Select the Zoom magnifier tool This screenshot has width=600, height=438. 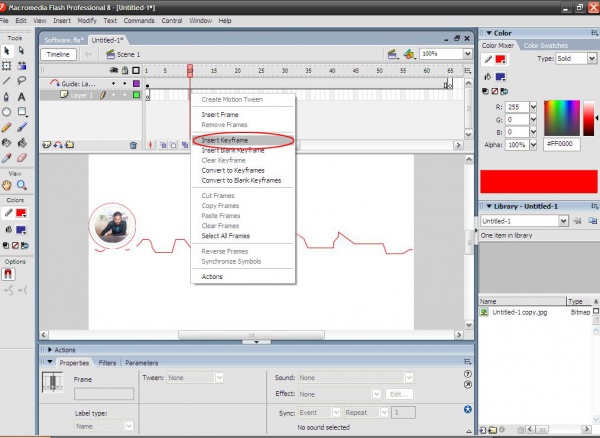tap(21, 186)
